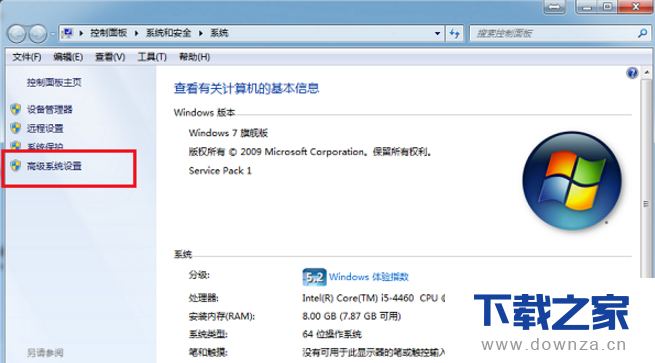
Task: Click the Back navigation arrow
Action: [17, 34]
